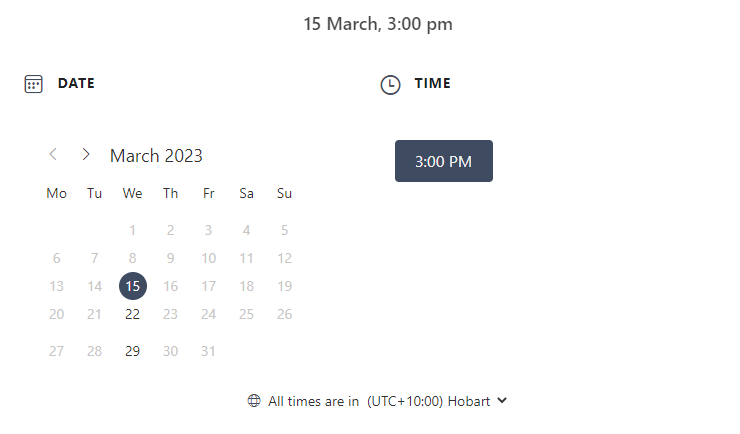Click the date 31 in the calendar
This screenshot has width=740, height=434.
(209, 351)
